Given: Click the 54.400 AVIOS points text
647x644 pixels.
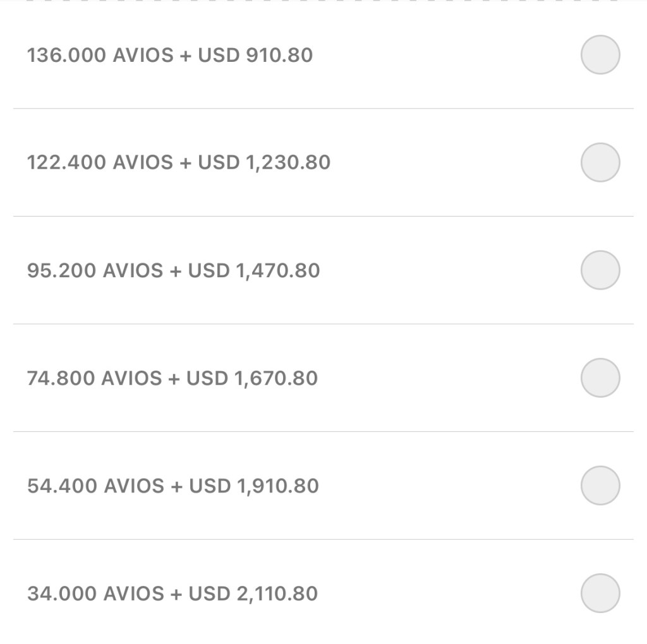Looking at the screenshot, I should pos(95,486).
